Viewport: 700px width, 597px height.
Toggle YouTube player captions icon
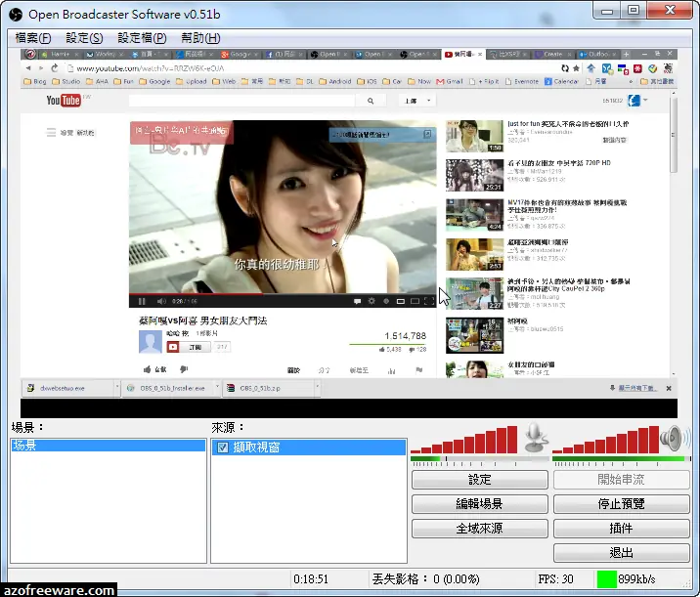(357, 301)
